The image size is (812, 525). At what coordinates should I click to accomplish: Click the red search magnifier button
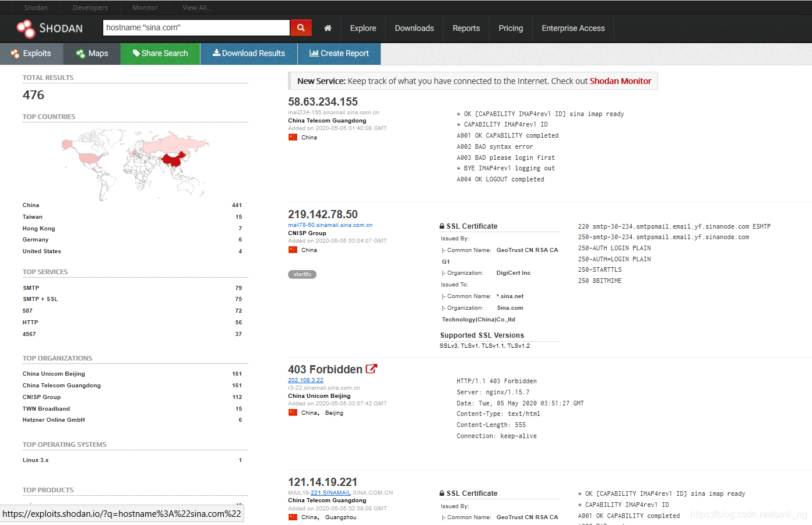(301, 27)
